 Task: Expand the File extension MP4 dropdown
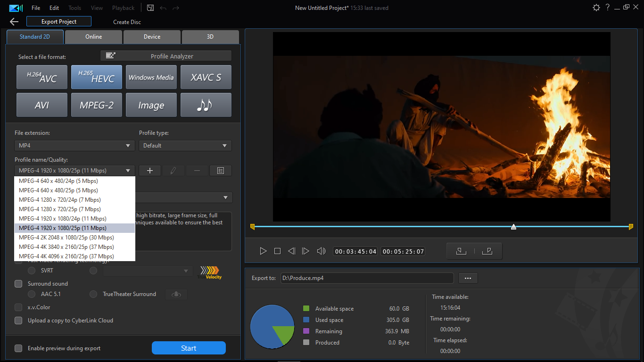(x=74, y=146)
